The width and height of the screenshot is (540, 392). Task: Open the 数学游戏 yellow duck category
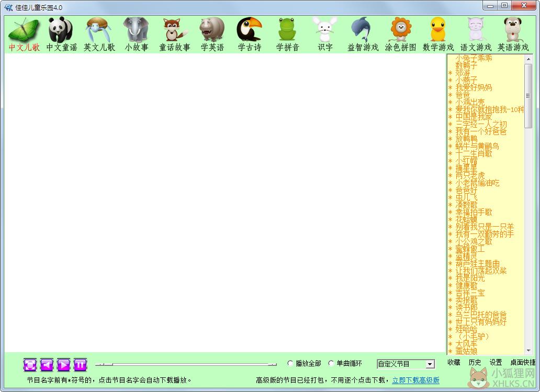click(438, 35)
